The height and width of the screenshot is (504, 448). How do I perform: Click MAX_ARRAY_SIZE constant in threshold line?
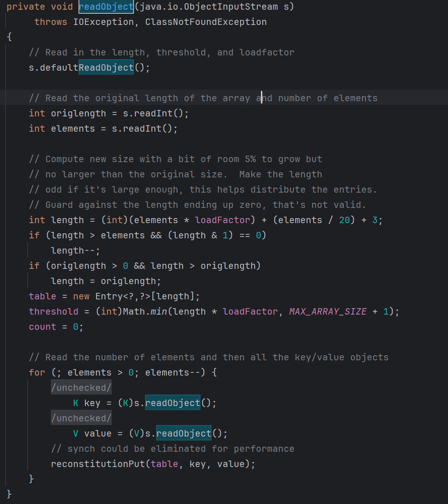click(x=327, y=311)
